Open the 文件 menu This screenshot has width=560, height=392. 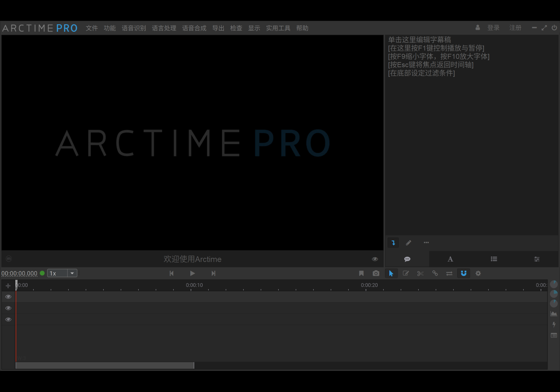click(92, 28)
